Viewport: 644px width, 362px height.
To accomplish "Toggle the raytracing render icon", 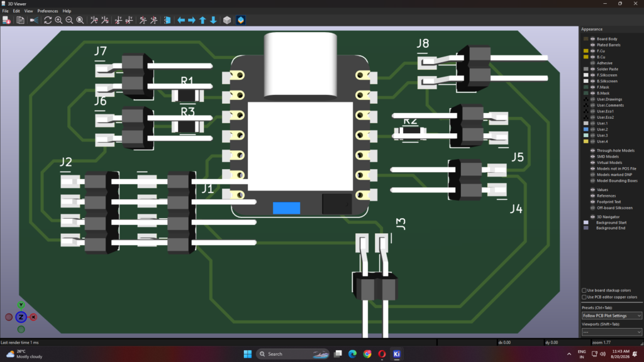I will pyautogui.click(x=34, y=20).
